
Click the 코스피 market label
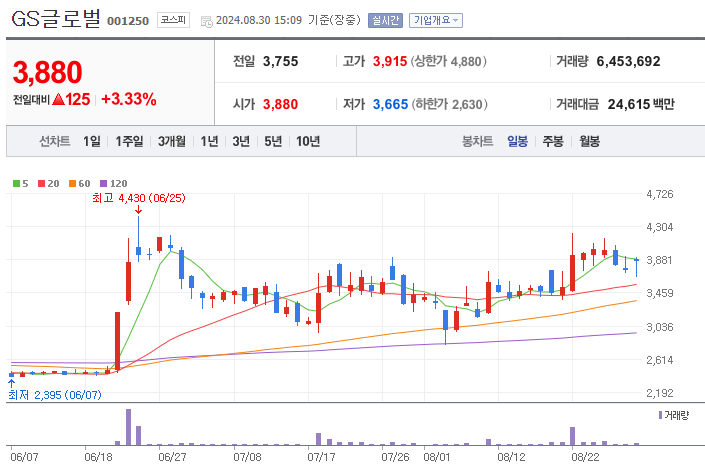click(x=173, y=20)
